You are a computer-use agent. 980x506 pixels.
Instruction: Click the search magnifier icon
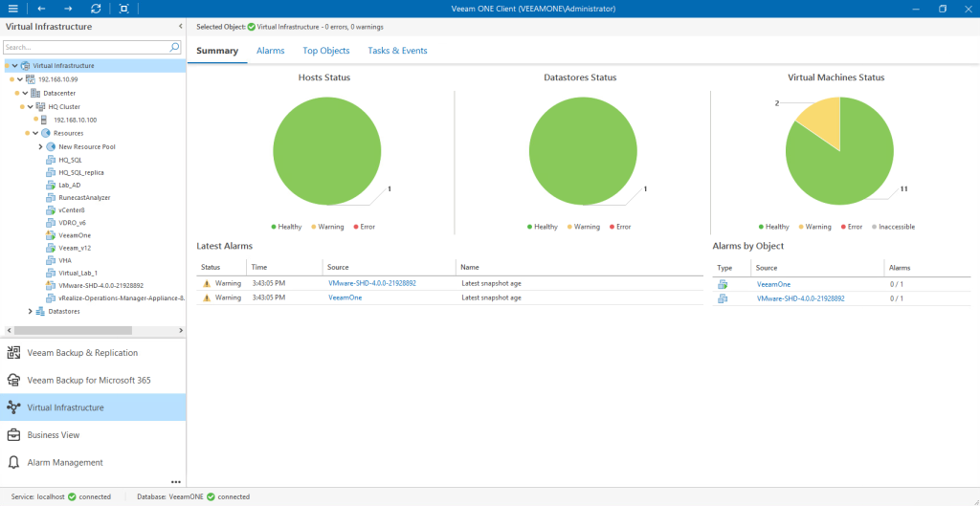pos(175,47)
